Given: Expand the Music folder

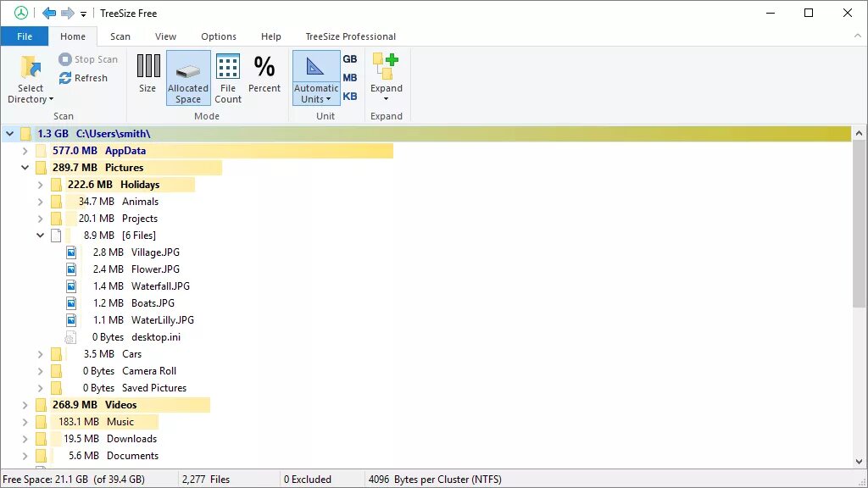Looking at the screenshot, I should pyautogui.click(x=25, y=422).
